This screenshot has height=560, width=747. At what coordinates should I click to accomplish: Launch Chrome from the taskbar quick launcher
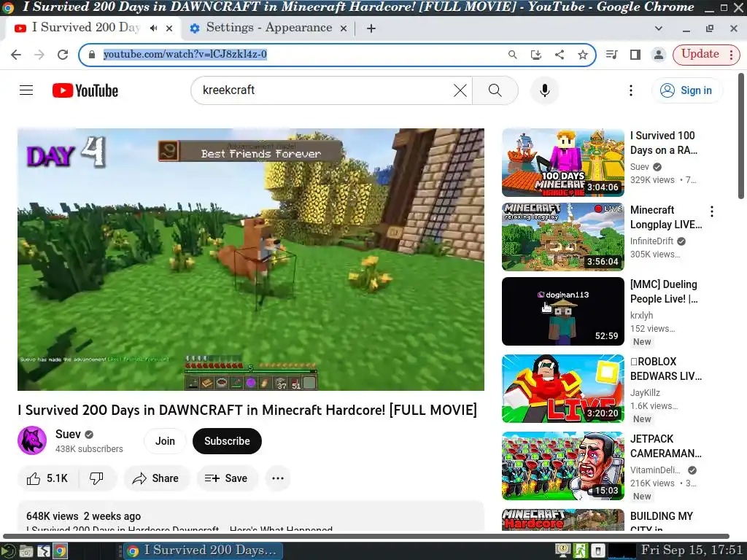tap(60, 551)
